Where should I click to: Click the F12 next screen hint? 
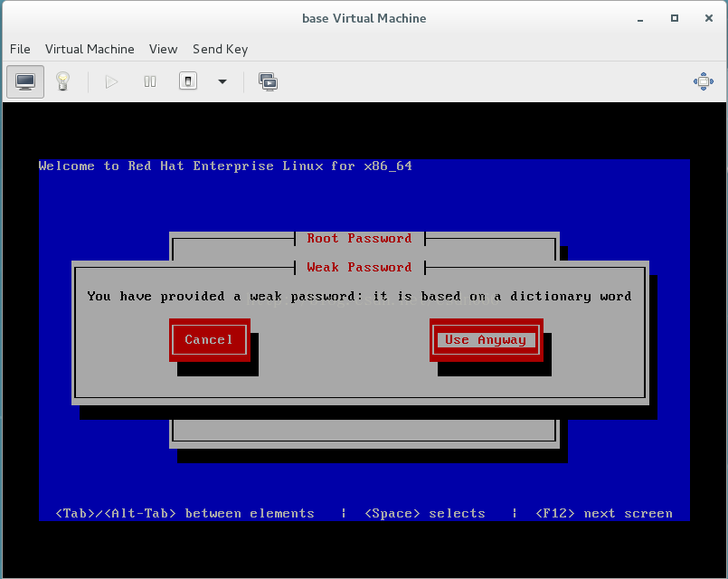(x=604, y=514)
